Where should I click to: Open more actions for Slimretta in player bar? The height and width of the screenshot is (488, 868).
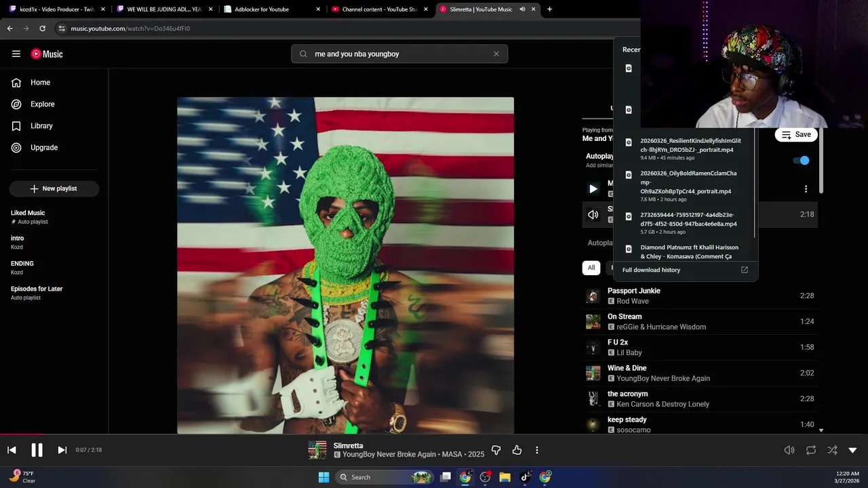click(537, 450)
